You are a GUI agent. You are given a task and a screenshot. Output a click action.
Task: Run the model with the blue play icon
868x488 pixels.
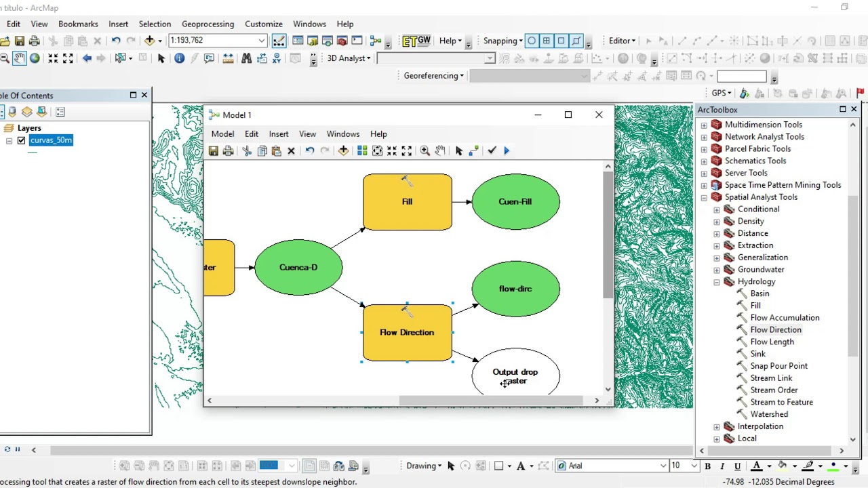[507, 150]
